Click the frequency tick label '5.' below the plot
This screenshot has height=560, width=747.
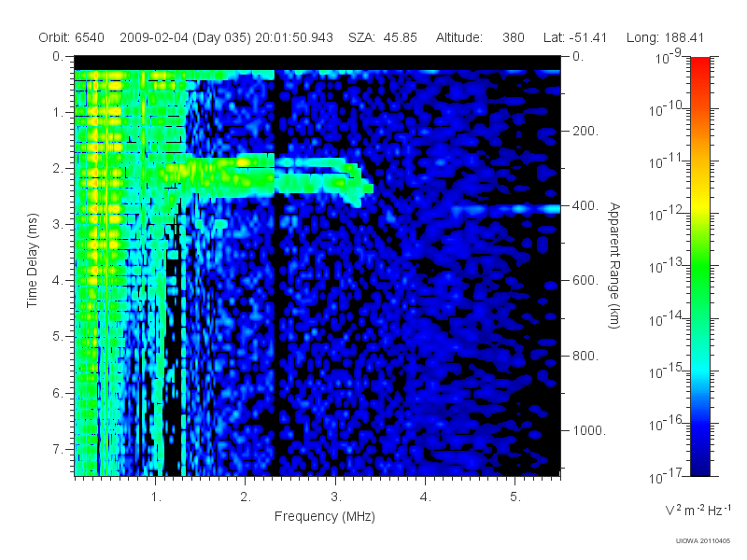[515, 497]
